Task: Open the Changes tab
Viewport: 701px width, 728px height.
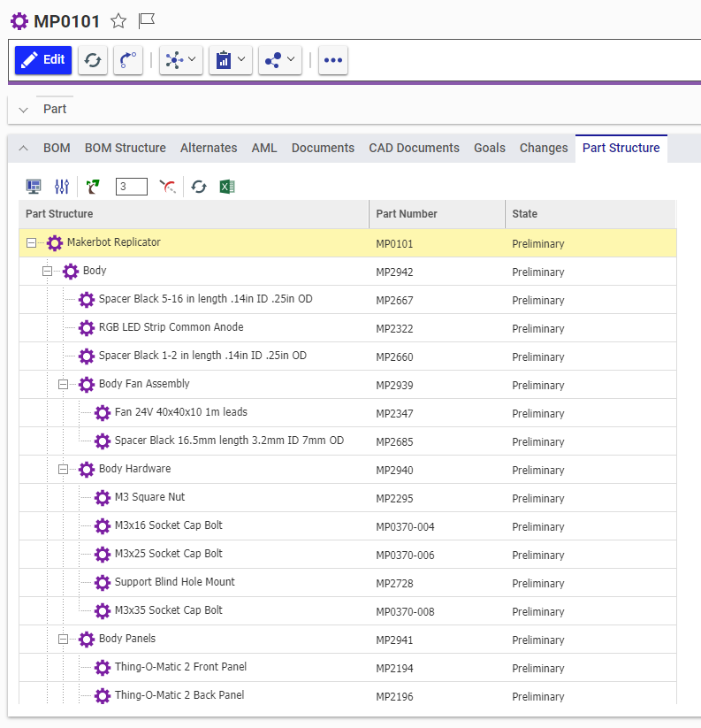Action: [544, 148]
